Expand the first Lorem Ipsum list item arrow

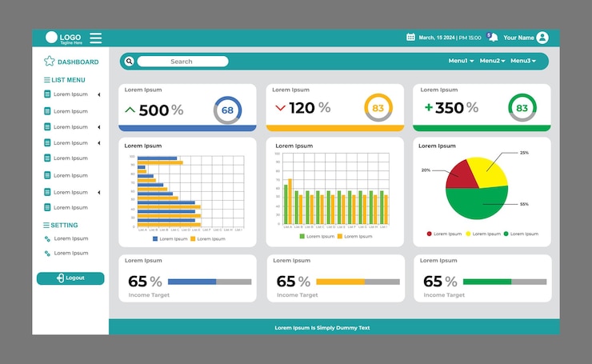(99, 94)
